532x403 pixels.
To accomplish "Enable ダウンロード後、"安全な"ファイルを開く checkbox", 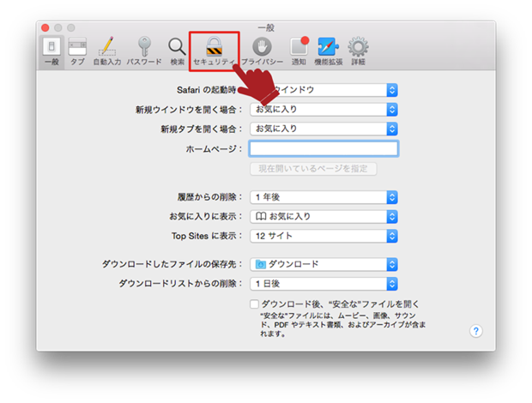I will click(x=254, y=304).
